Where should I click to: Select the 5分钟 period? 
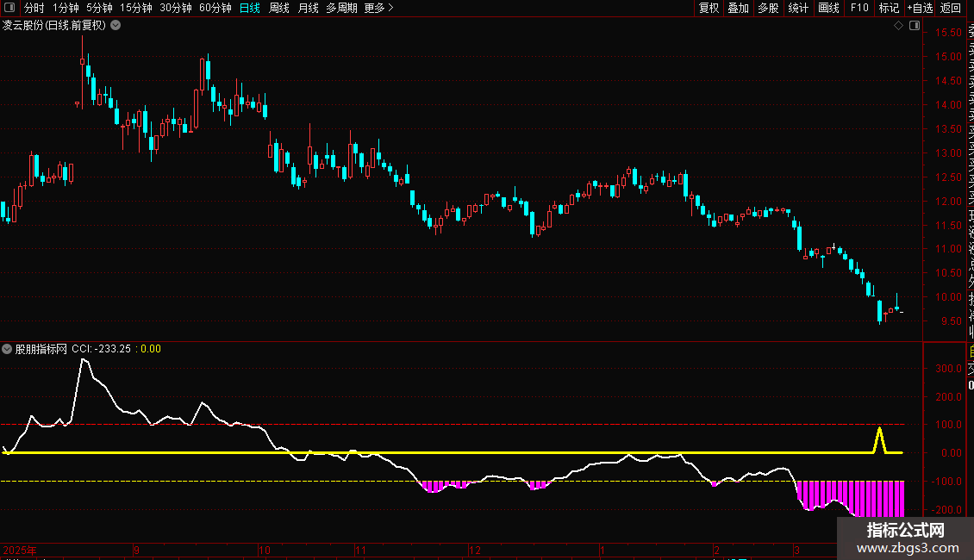point(99,8)
